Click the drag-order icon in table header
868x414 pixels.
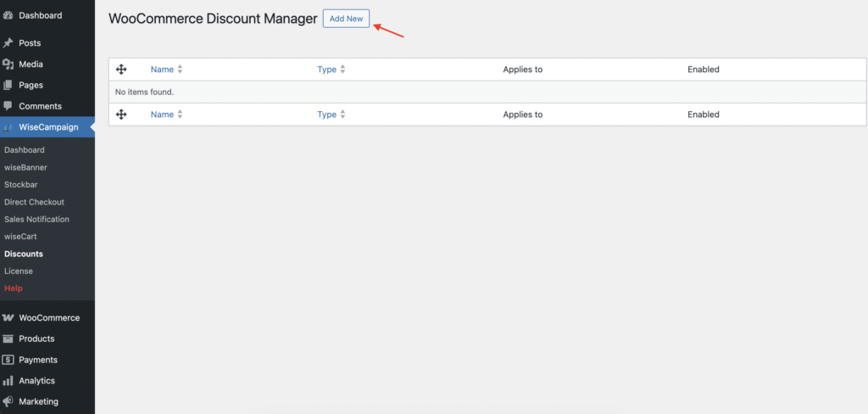pos(121,70)
